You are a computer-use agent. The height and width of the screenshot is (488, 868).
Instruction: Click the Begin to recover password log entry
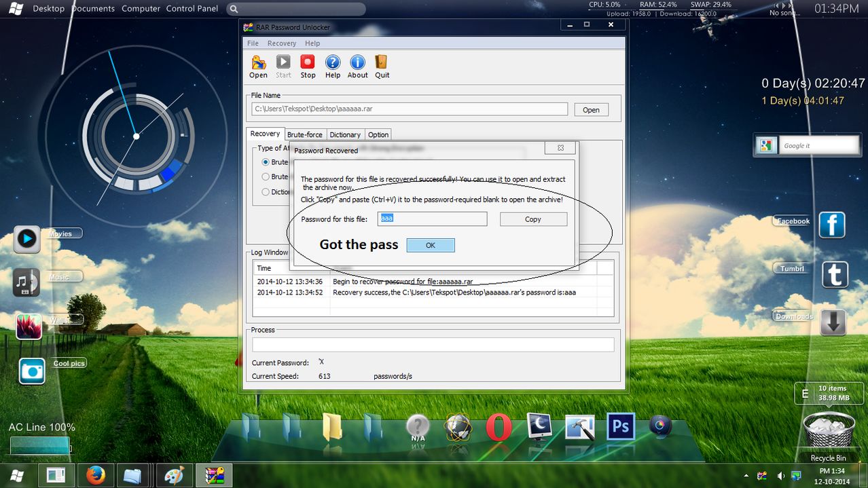(403, 281)
